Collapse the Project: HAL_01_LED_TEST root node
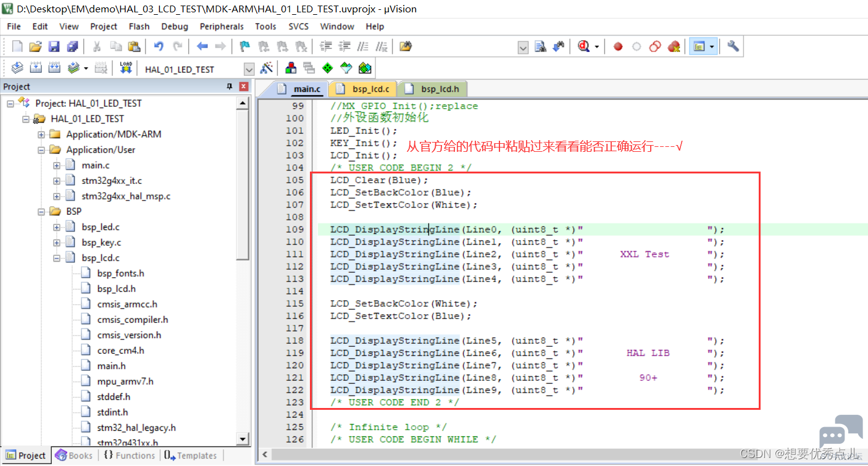 10,104
